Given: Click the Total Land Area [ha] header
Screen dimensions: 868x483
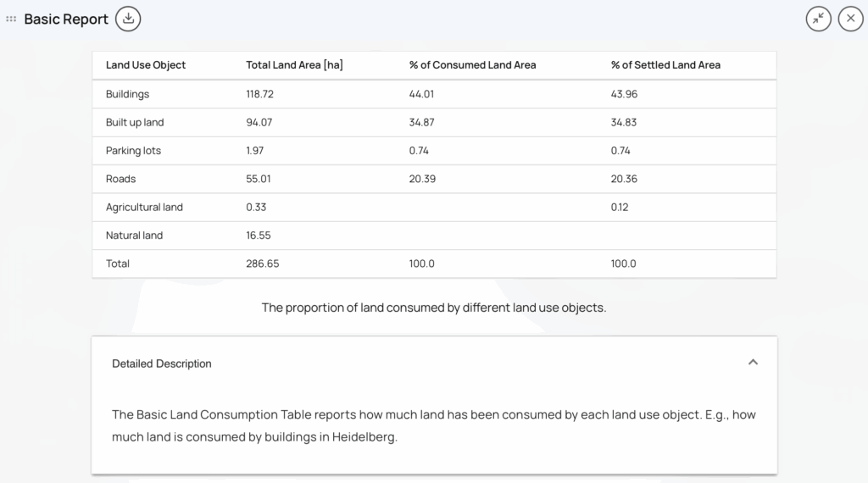Looking at the screenshot, I should (294, 65).
